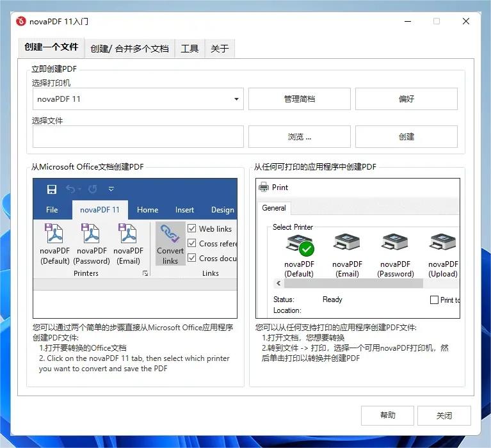Toggle Cross document checkbox
Screen dimensions: 491x448
click(x=192, y=258)
